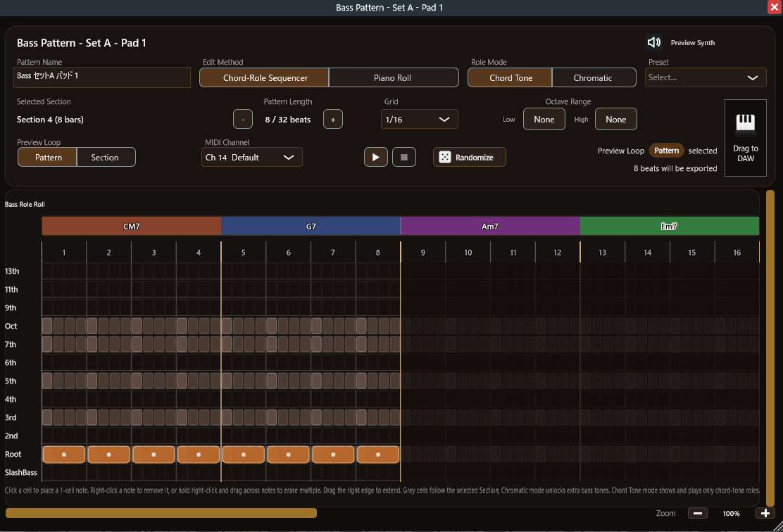Switch to Piano Roll edit method
This screenshot has height=532, width=783.
click(394, 78)
